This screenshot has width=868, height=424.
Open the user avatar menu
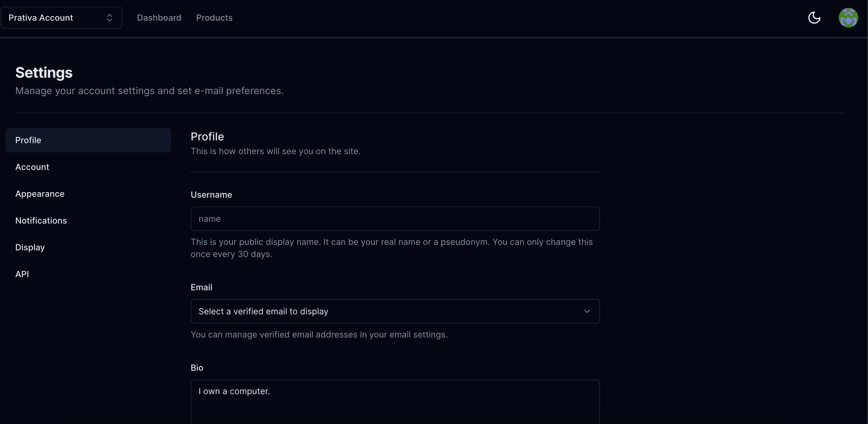(848, 18)
